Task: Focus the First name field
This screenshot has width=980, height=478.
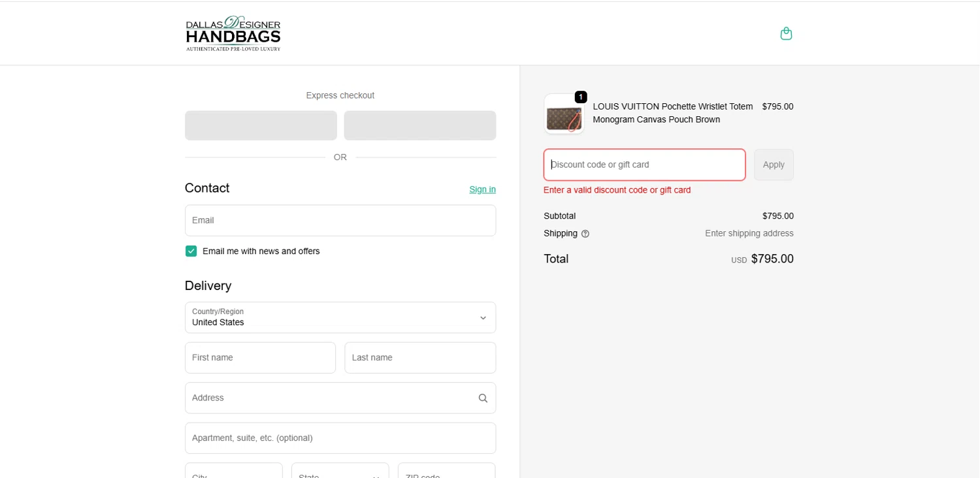Action: coord(260,358)
